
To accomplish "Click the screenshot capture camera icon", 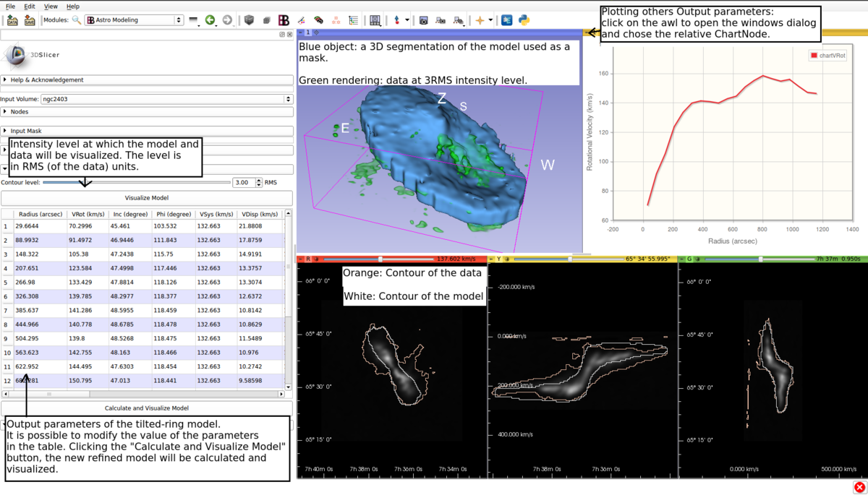I will tap(424, 20).
